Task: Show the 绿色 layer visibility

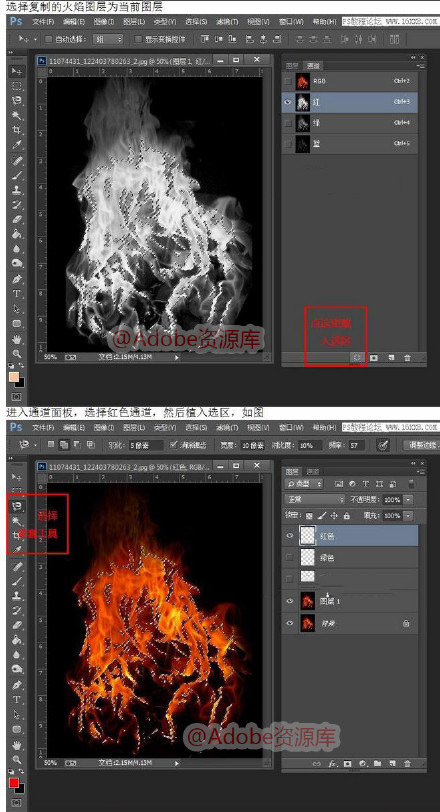Action: 290,557
